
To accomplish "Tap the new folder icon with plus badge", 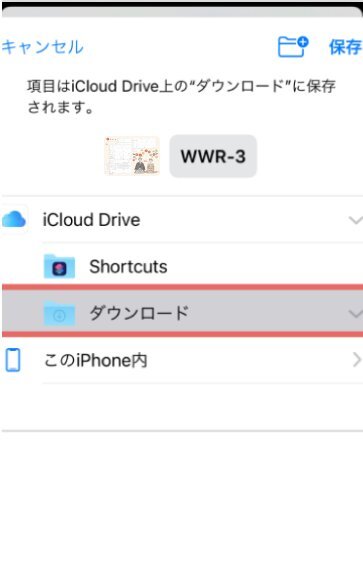I will (x=293, y=47).
